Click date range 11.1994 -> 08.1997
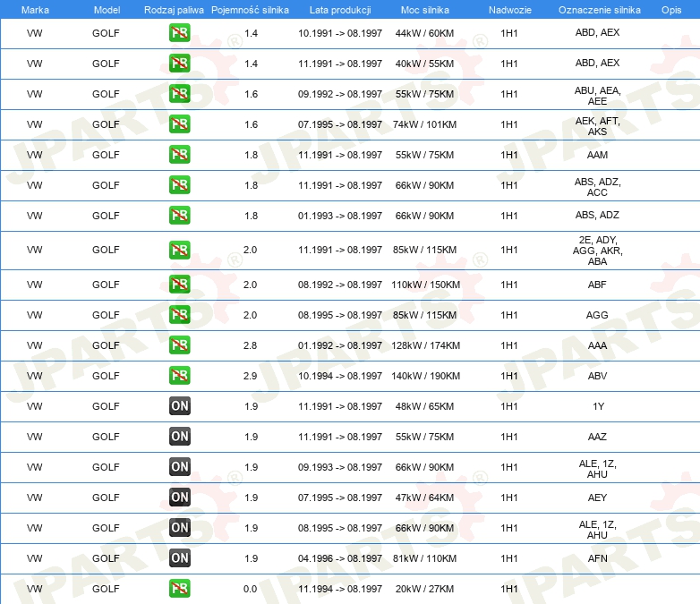Viewport: 700px width, 604px height. tap(340, 589)
